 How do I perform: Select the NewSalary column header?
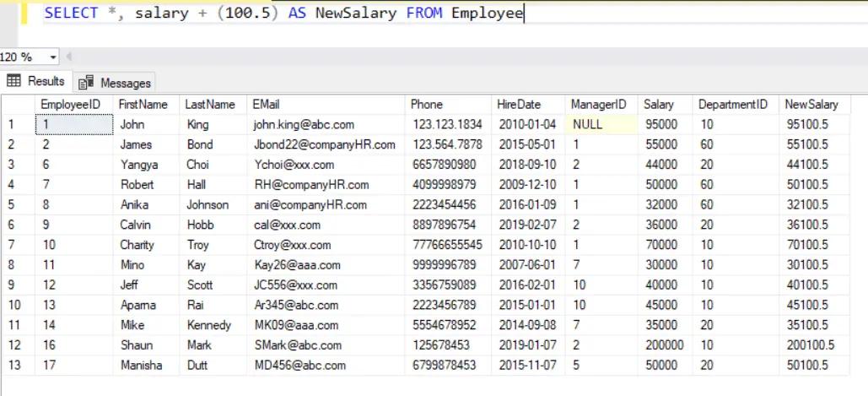(811, 105)
